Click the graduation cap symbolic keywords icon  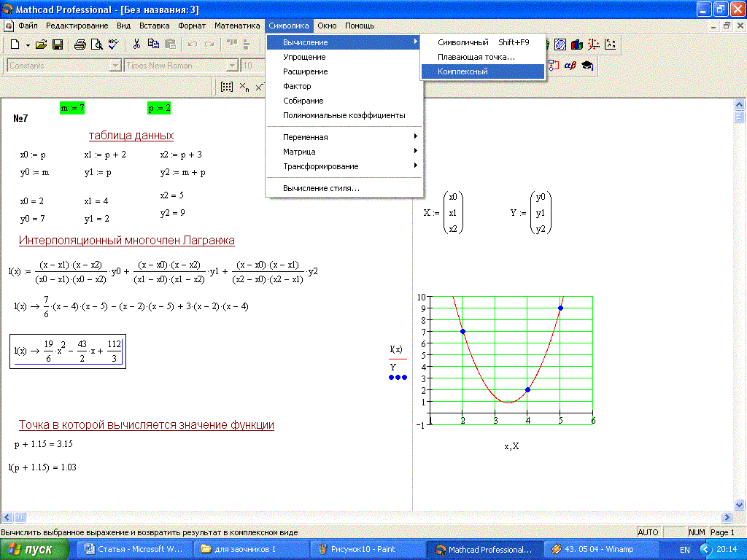tap(587, 66)
